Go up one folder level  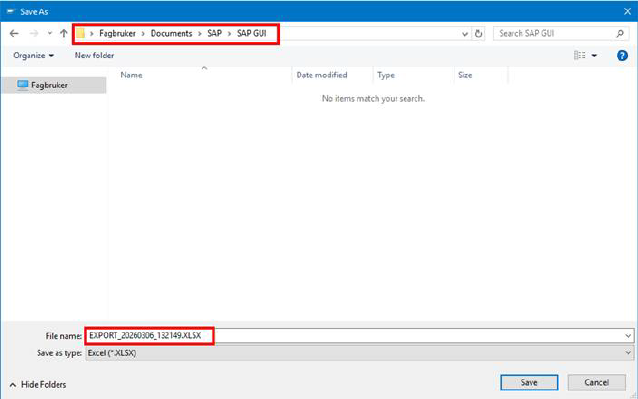click(63, 33)
